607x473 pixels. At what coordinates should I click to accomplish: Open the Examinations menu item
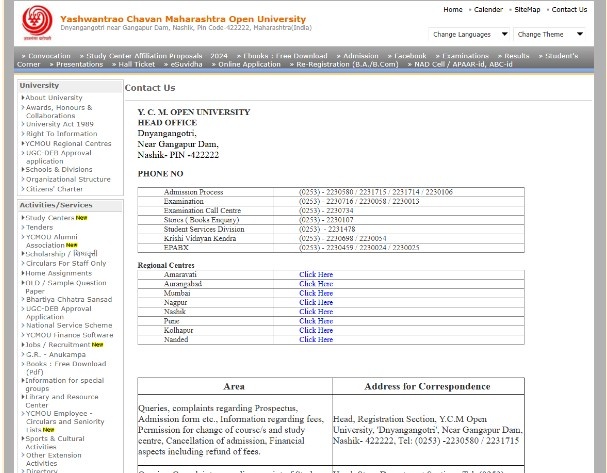point(465,56)
